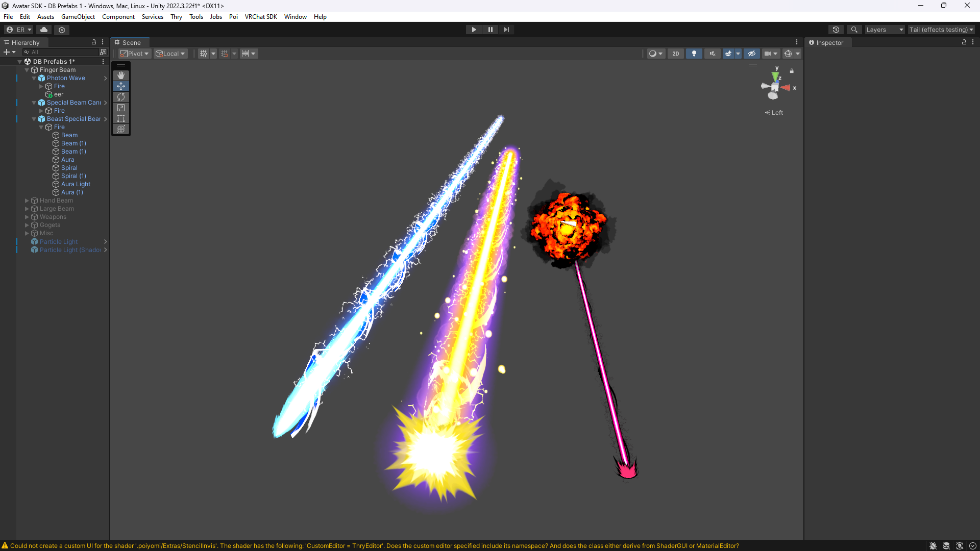Open the Layers dropdown
The width and height of the screenshot is (980, 551).
click(x=884, y=30)
